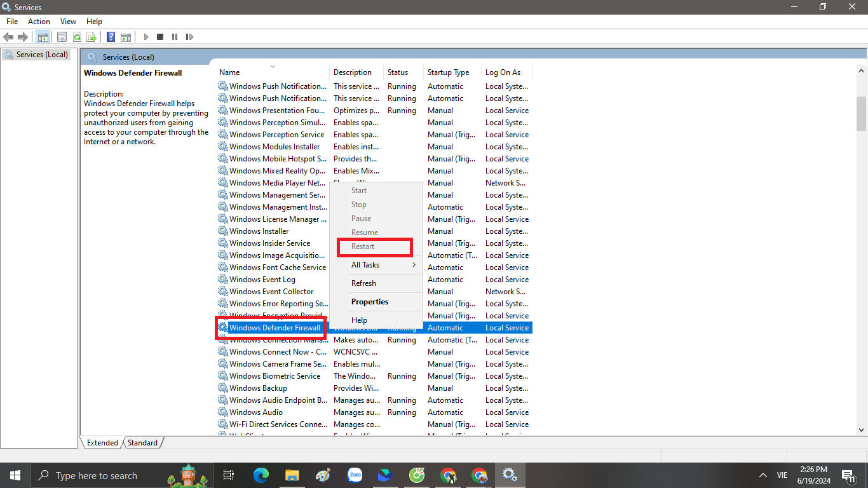Click the vertical scrollbar up arrow
This screenshot has height=488, width=868.
[861, 71]
